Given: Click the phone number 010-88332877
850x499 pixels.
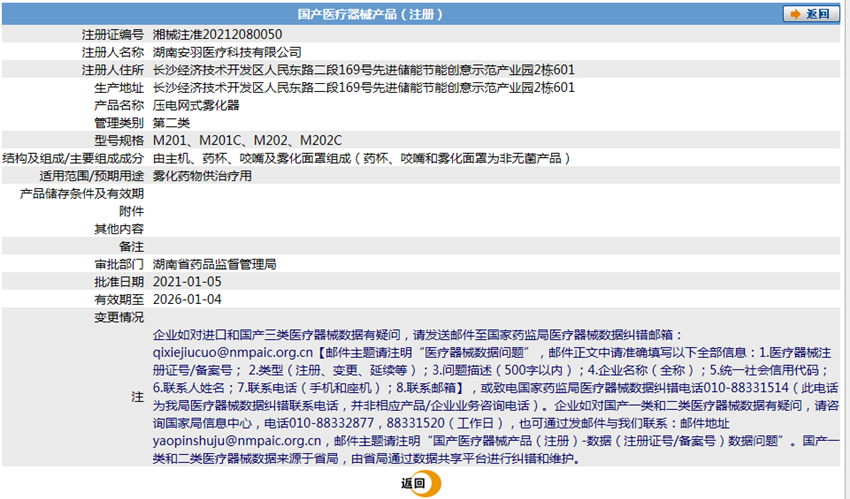Looking at the screenshot, I should [x=331, y=423].
